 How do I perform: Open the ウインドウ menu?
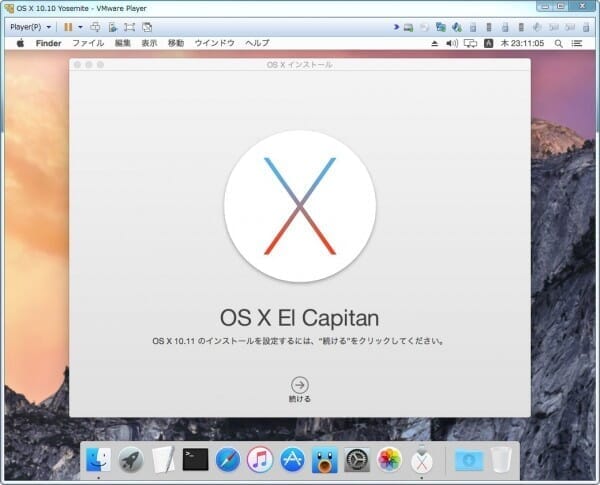pyautogui.click(x=214, y=44)
